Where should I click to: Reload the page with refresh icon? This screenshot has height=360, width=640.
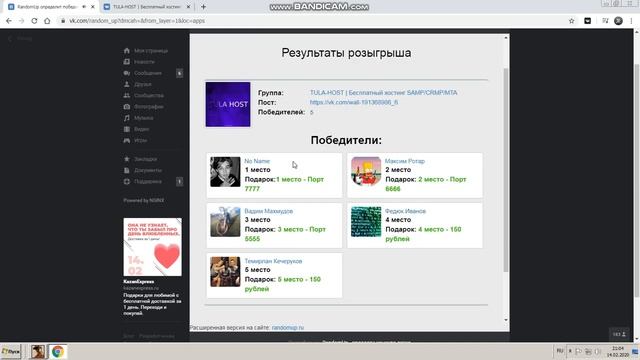[34, 21]
